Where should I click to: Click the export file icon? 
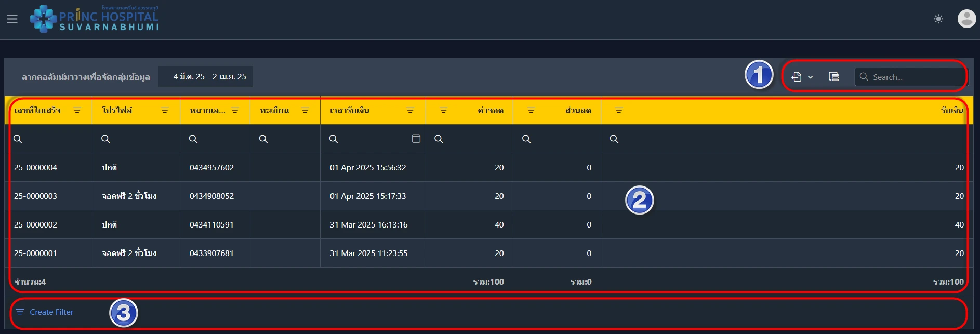coord(797,77)
